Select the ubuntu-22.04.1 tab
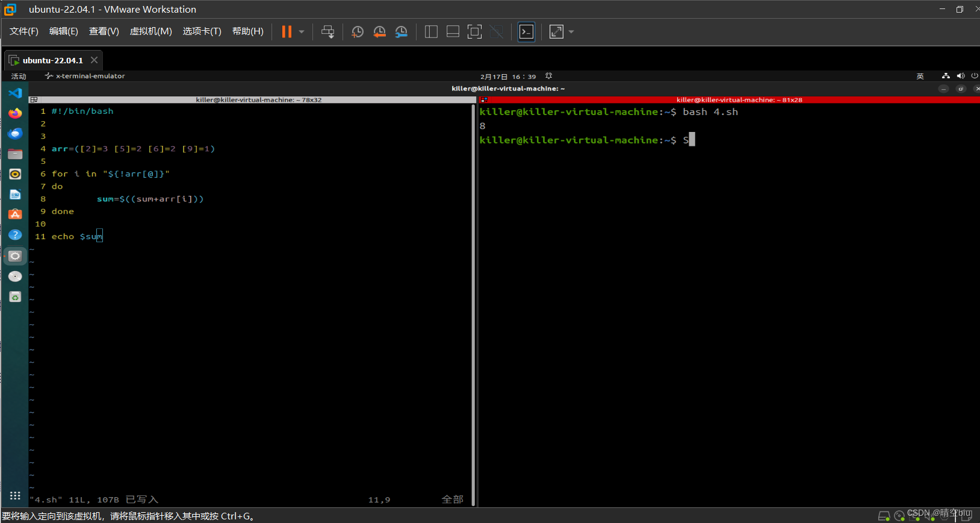 [x=53, y=60]
